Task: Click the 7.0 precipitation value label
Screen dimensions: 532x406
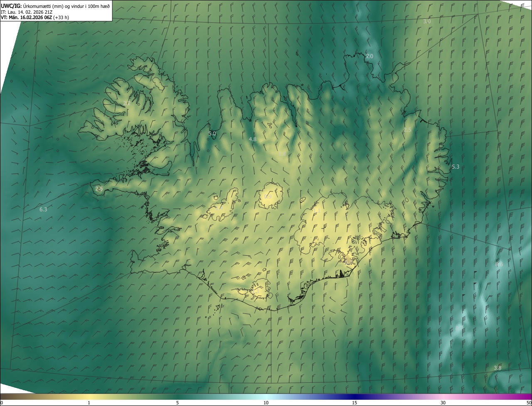Action: click(369, 56)
